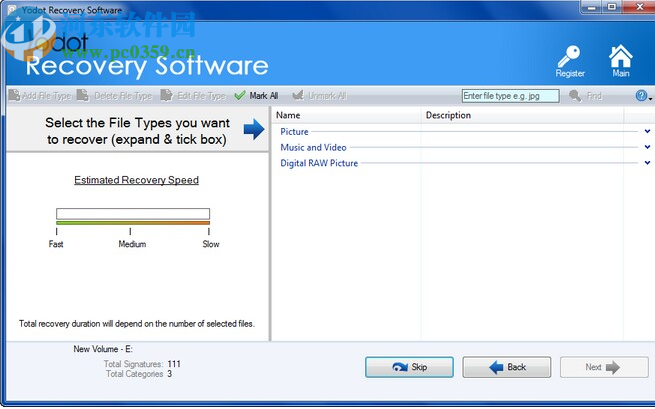655x409 pixels.
Task: Go Back to previous step
Action: (x=507, y=367)
